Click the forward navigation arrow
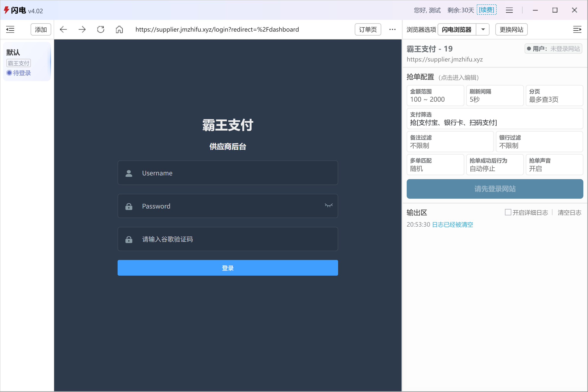 pyautogui.click(x=82, y=29)
